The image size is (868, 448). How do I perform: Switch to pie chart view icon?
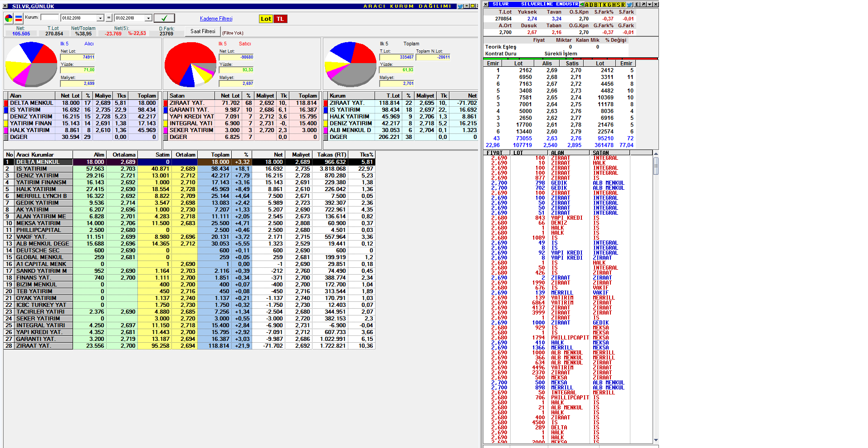(x=9, y=19)
